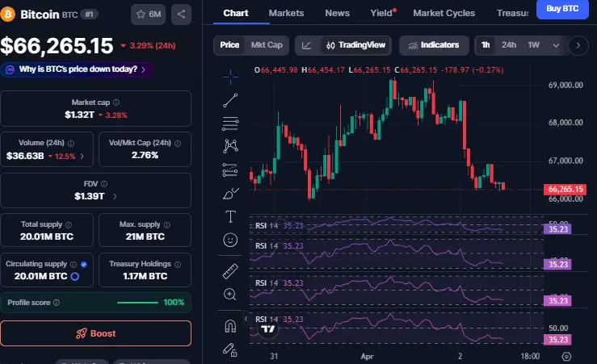The image size is (597, 364).
Task: Select the XABCD pattern tool
Action: [x=230, y=146]
